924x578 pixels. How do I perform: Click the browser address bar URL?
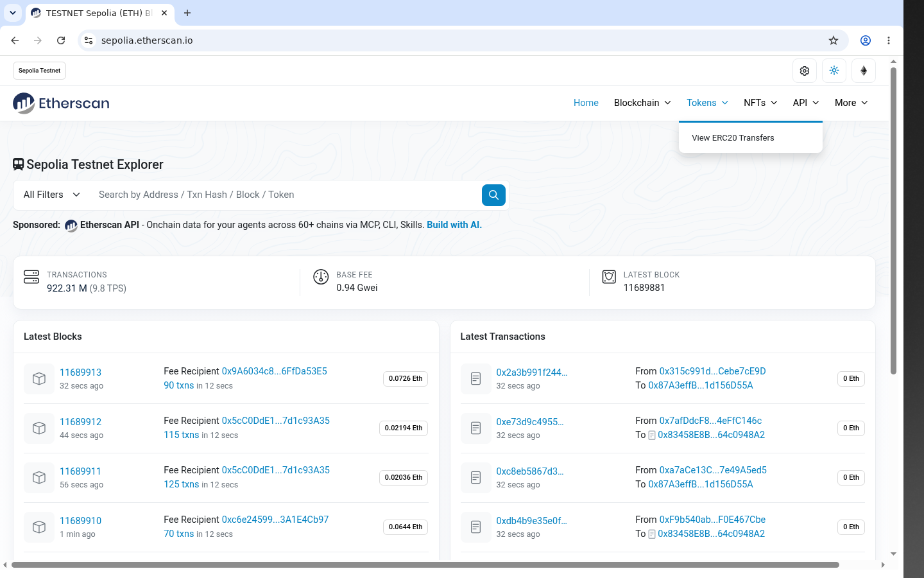[147, 40]
